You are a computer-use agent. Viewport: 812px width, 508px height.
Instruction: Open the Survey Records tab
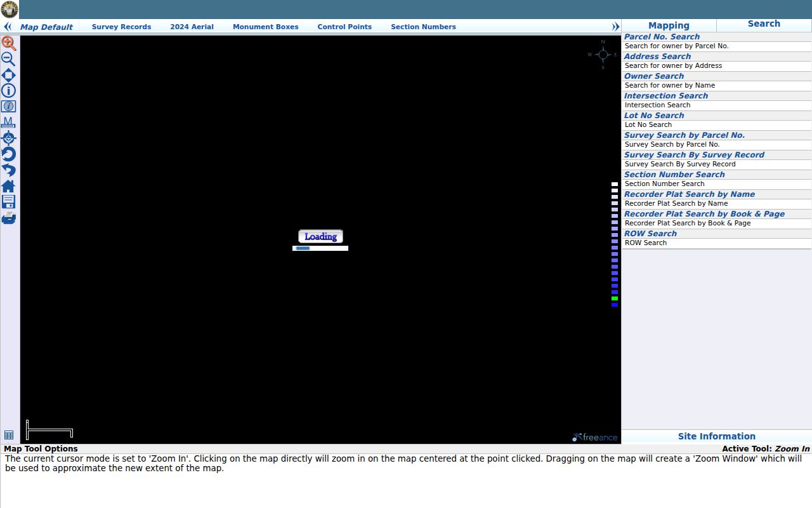(x=121, y=27)
